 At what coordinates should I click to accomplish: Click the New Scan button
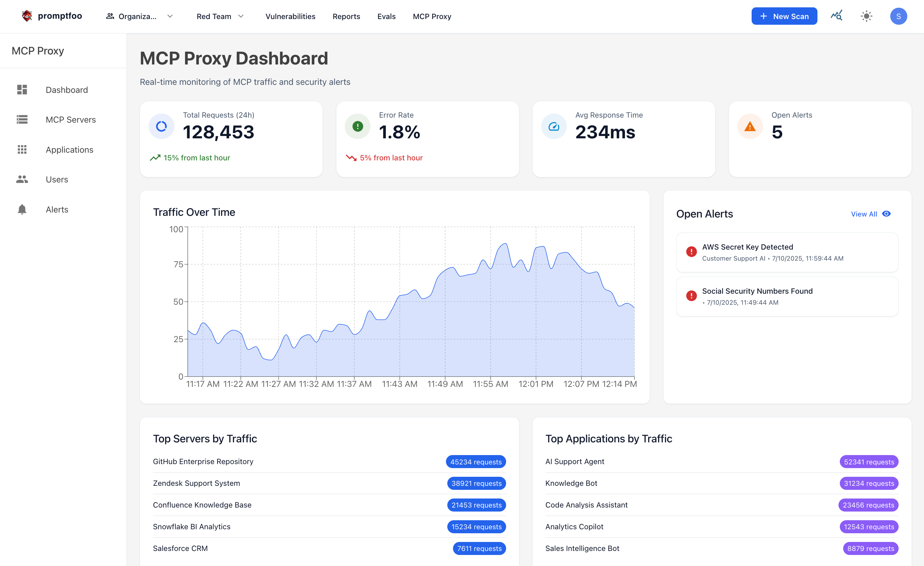(x=784, y=16)
